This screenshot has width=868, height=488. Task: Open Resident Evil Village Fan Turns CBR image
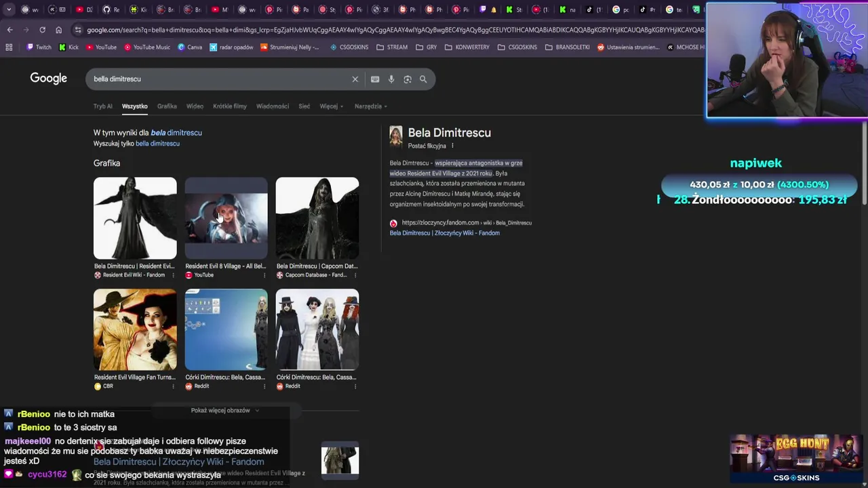(135, 329)
